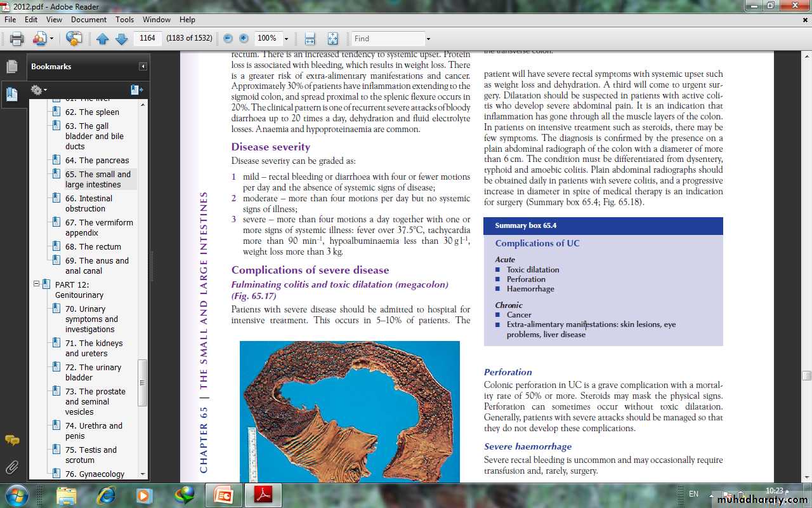Go to the previous page with up arrow
The height and width of the screenshot is (508, 812).
point(103,39)
